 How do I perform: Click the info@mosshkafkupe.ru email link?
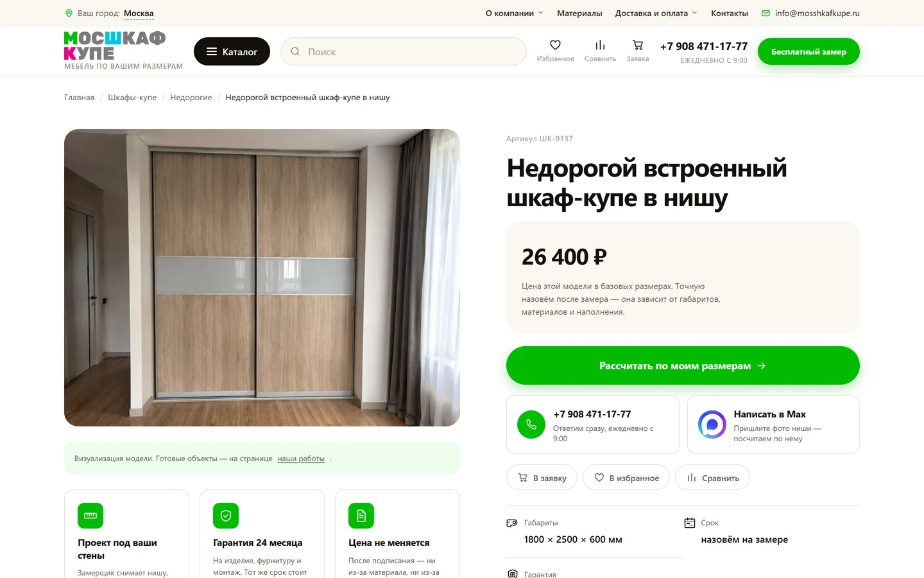click(x=817, y=13)
